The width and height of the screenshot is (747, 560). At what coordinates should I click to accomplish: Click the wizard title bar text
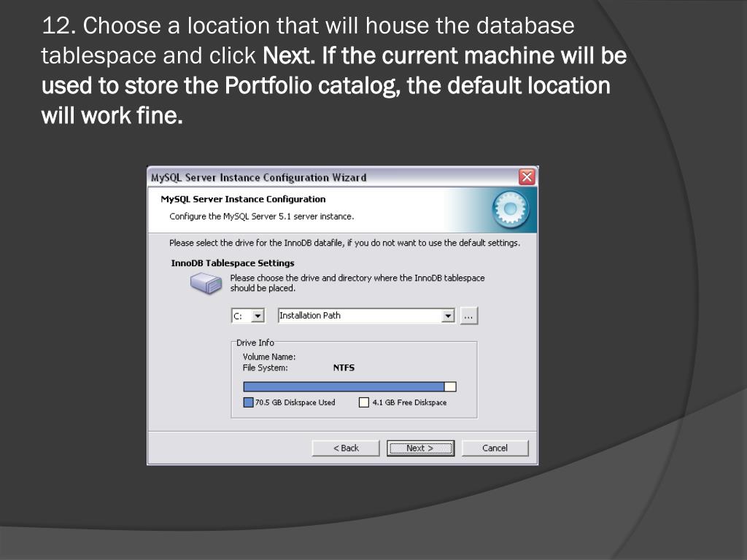259,178
